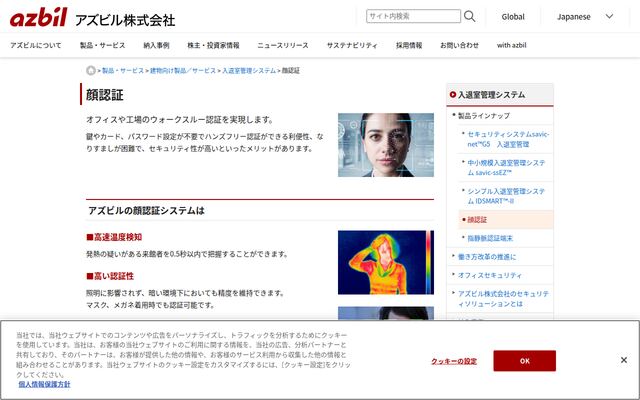640x400 pixels.
Task: Click the 顔認証 page title
Action: pyautogui.click(x=104, y=95)
